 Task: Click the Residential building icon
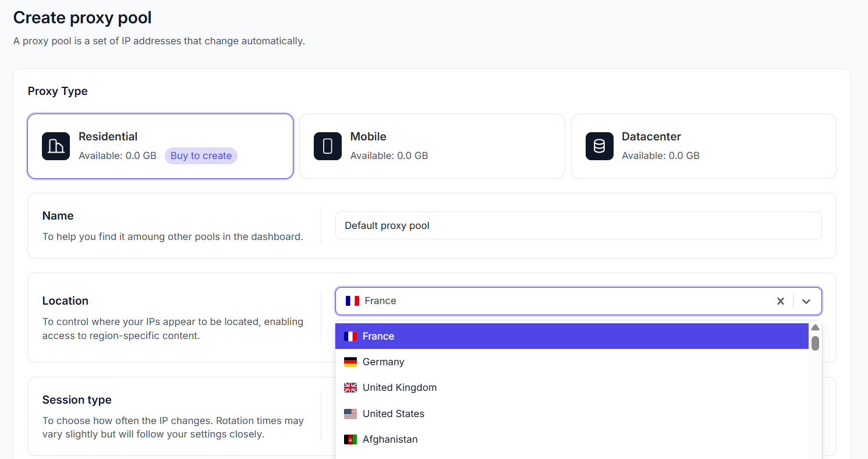pos(56,146)
